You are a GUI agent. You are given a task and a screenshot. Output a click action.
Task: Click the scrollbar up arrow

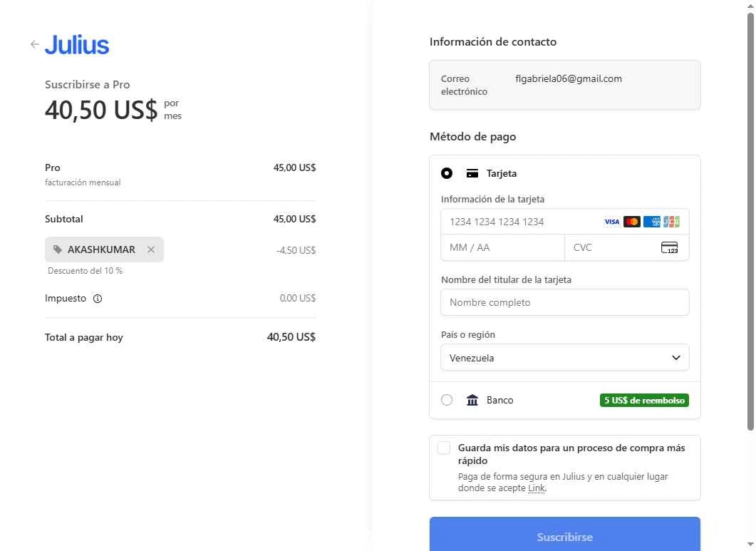click(x=750, y=6)
